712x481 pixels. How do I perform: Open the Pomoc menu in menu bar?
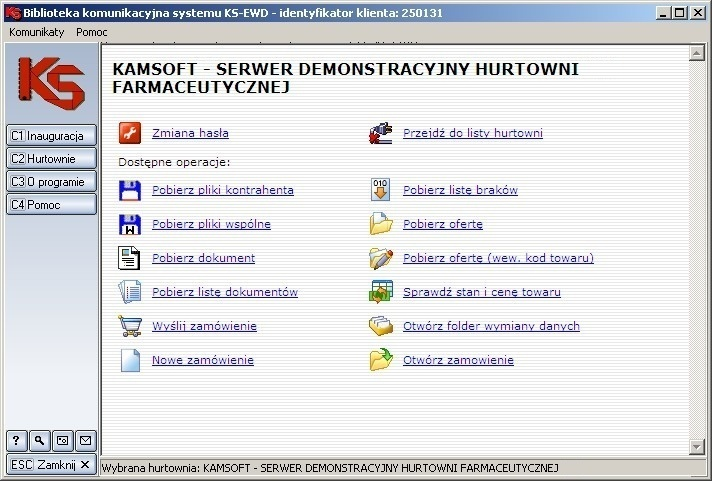pyautogui.click(x=92, y=32)
